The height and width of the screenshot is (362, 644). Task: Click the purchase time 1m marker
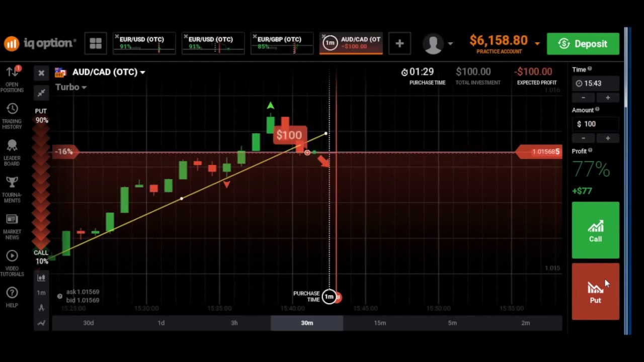[329, 297]
